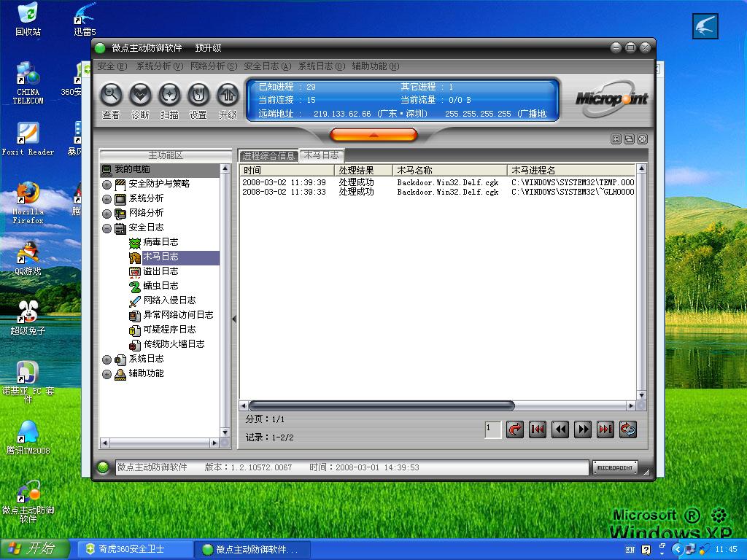Select 病毒日志 virus log in tree
Screen dimensions: 747x560
point(160,242)
